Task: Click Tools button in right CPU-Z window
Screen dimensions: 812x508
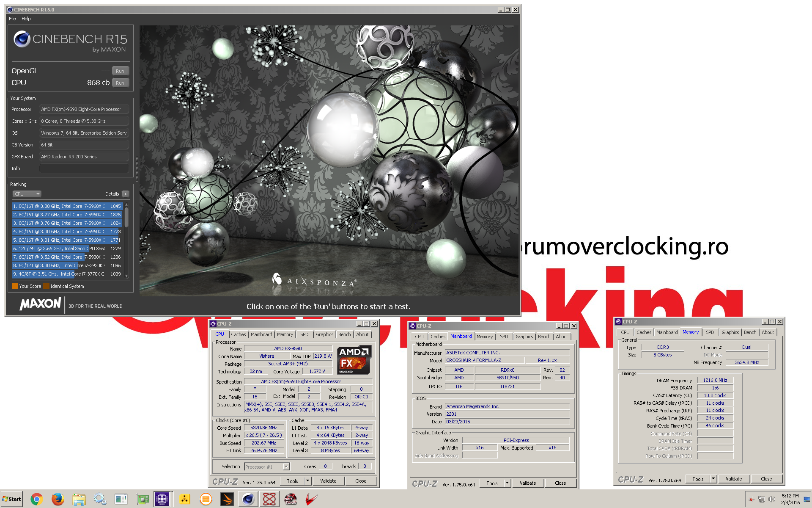Action: (x=698, y=479)
